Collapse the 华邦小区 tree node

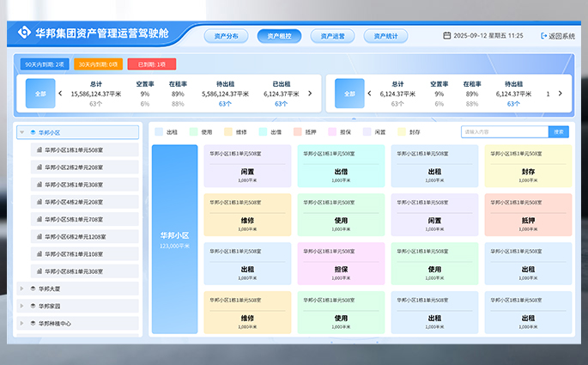click(x=22, y=133)
